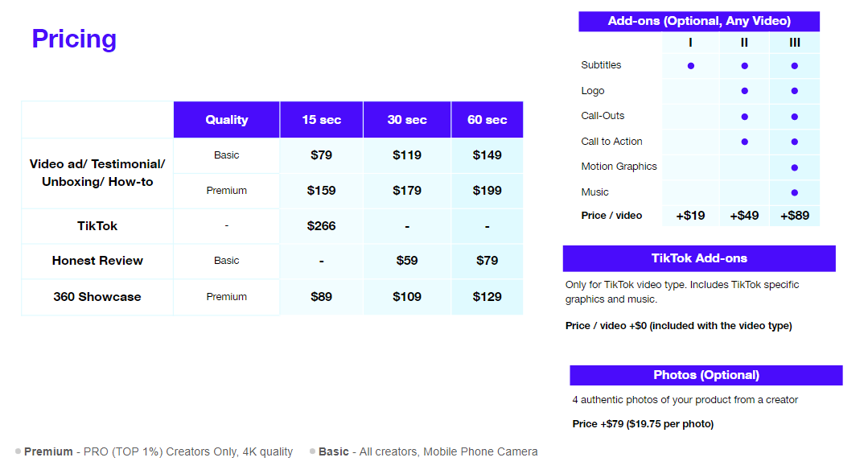The height and width of the screenshot is (474, 868).
Task: Select the 30 sec column header
Action: [407, 120]
